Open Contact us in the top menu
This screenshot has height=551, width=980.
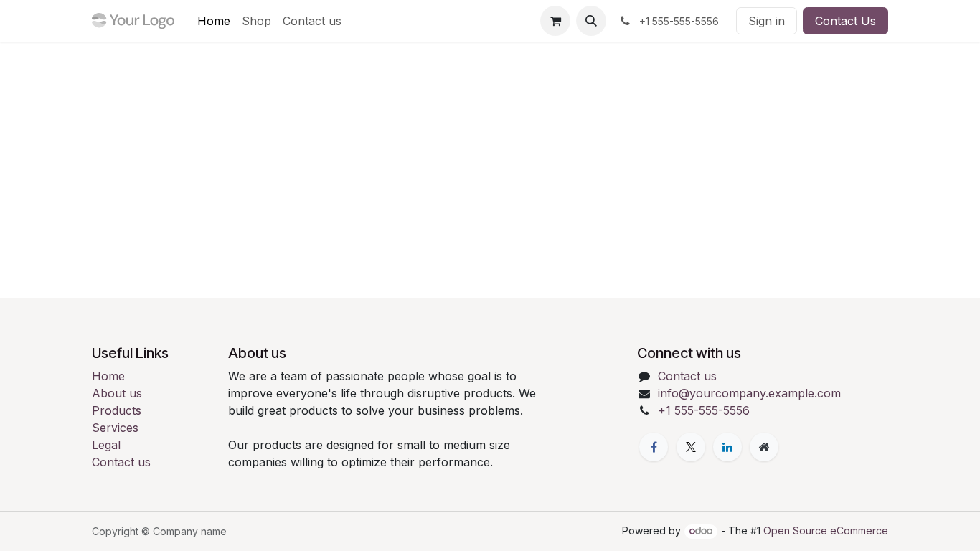click(312, 21)
